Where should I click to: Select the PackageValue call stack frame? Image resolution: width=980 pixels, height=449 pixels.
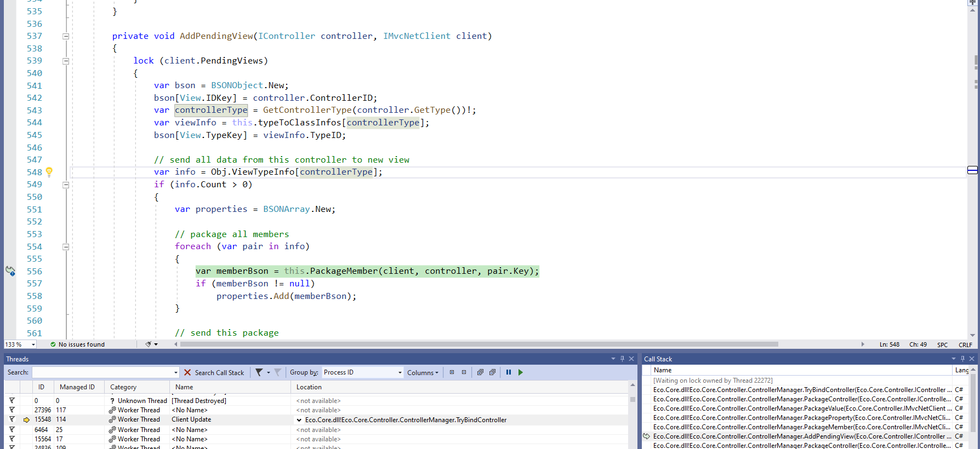[x=802, y=408]
